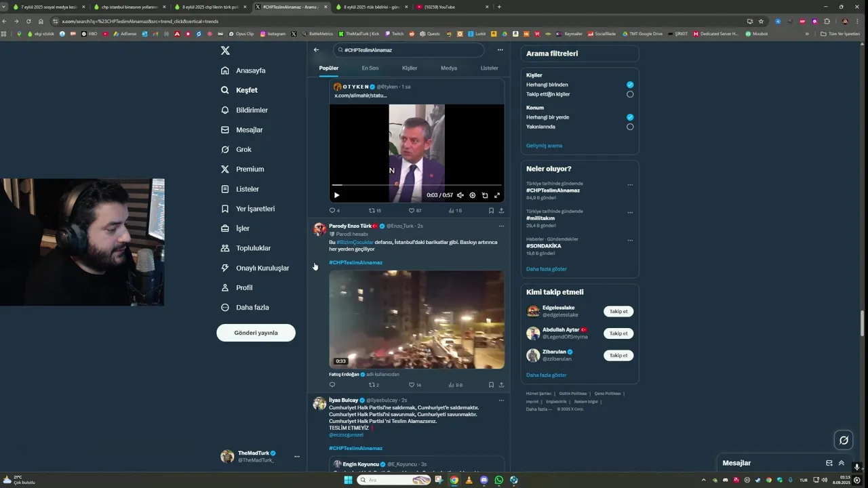
Task: Switch to the Medya tab
Action: point(449,68)
